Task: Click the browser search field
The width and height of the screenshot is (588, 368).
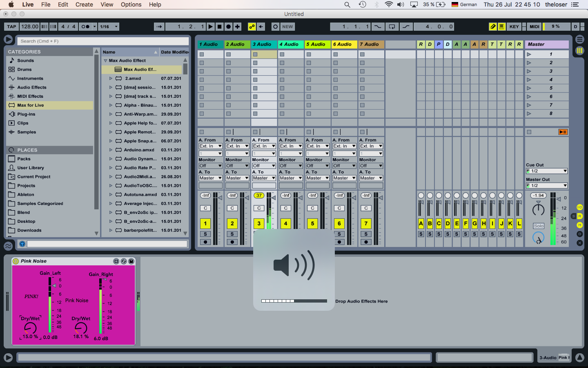Action: [x=103, y=41]
